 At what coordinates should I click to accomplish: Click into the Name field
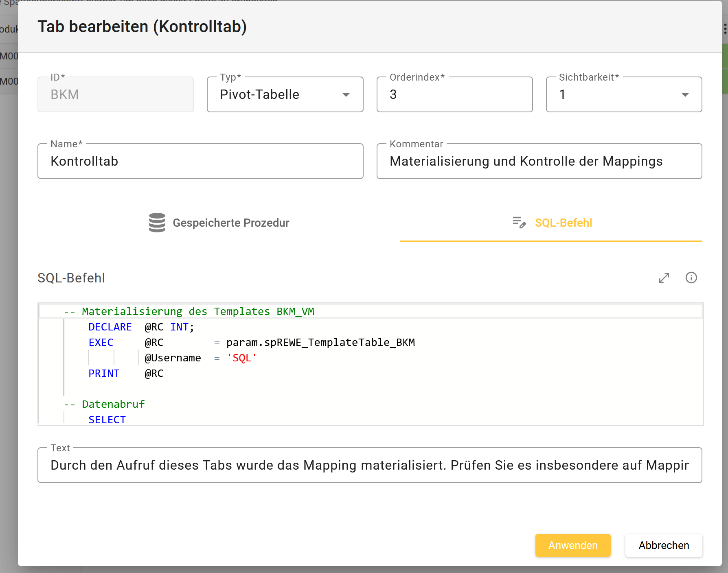tap(200, 162)
